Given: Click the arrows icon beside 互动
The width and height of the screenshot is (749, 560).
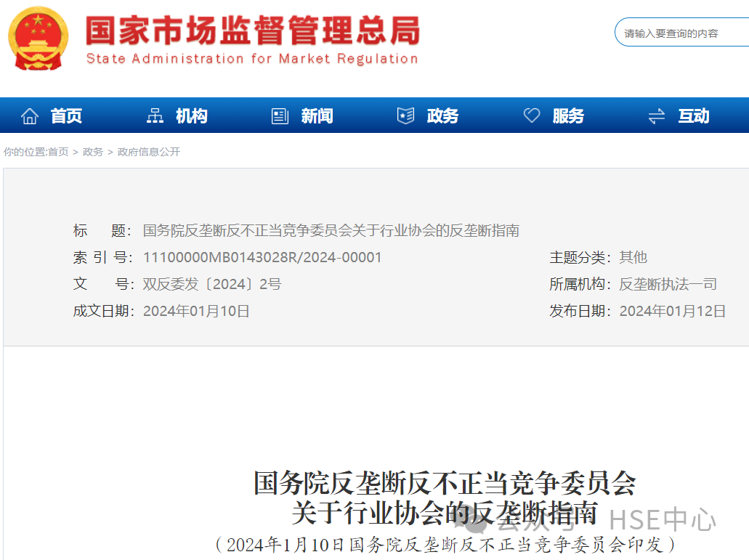Looking at the screenshot, I should click(x=657, y=116).
